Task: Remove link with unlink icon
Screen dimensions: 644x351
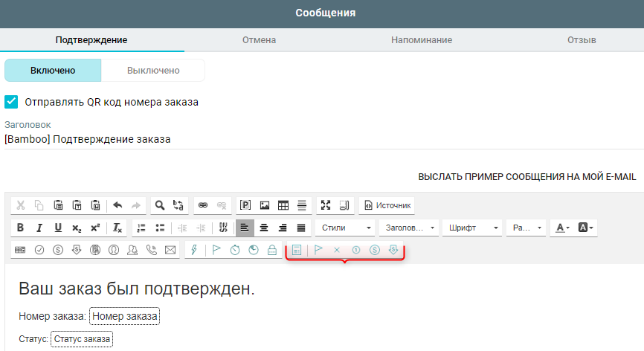Action: [222, 205]
